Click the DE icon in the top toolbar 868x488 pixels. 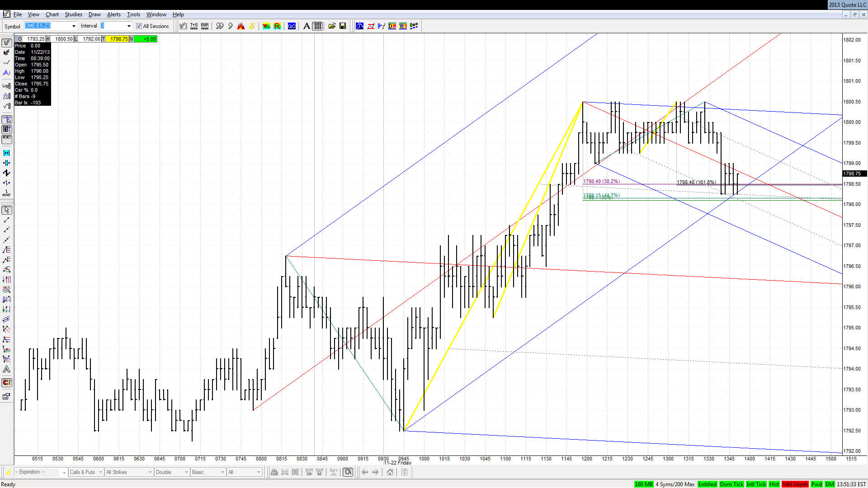click(392, 26)
